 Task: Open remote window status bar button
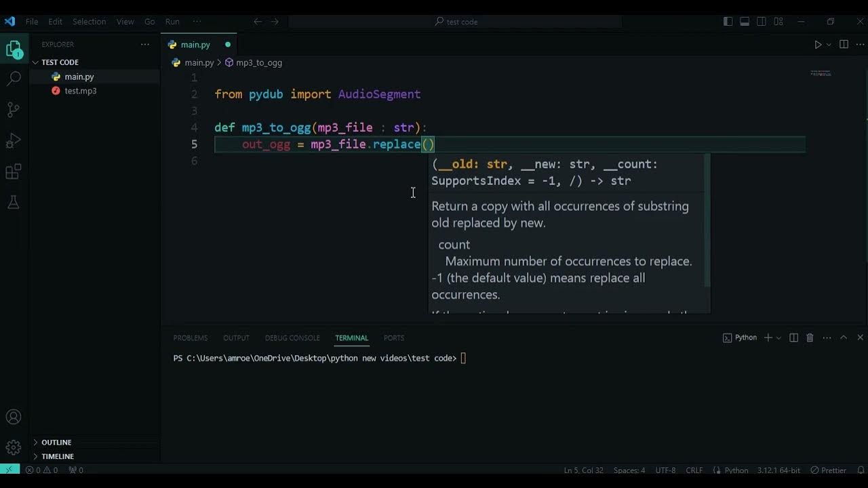(9, 470)
